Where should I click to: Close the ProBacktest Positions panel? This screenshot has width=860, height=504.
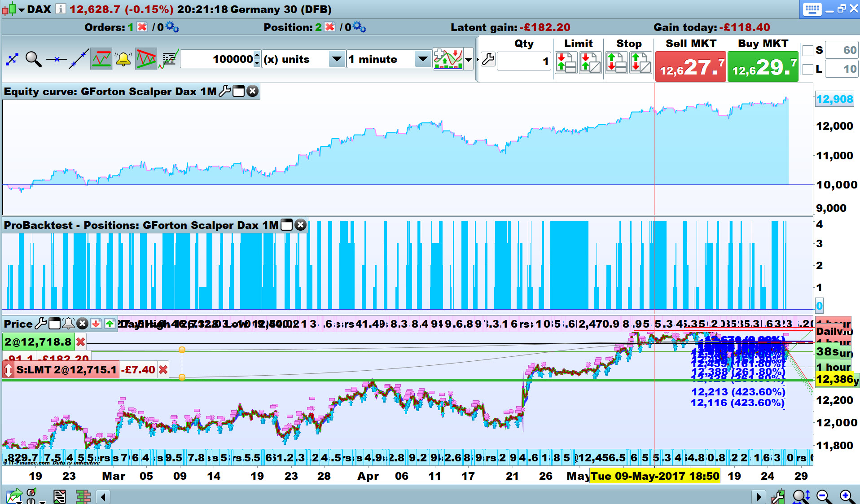(x=300, y=225)
